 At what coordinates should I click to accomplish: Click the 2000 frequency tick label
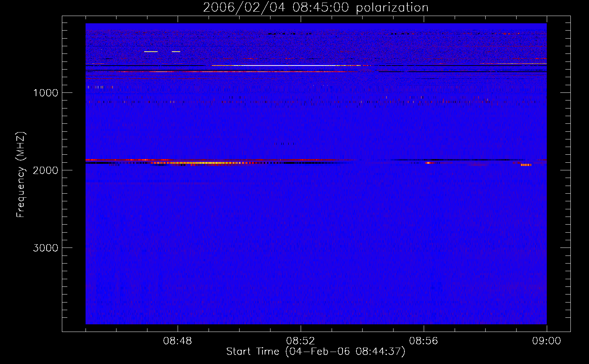pos(46,170)
